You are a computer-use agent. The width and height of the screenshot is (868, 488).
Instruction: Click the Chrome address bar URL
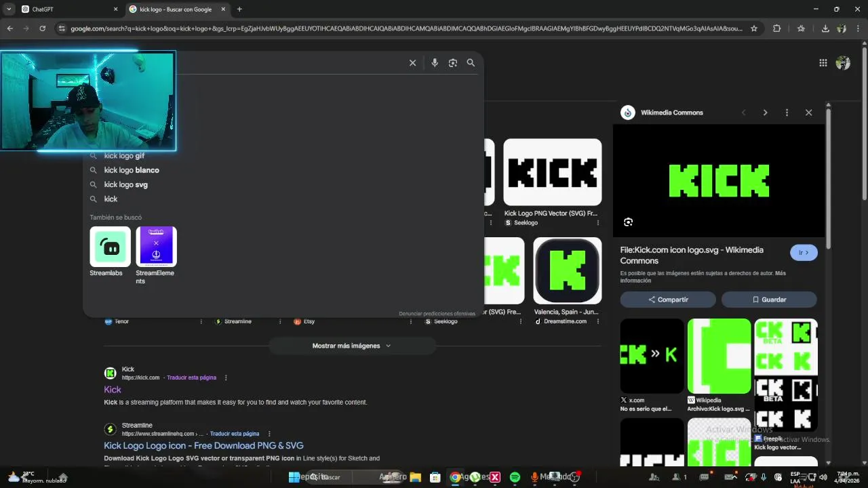[406, 28]
